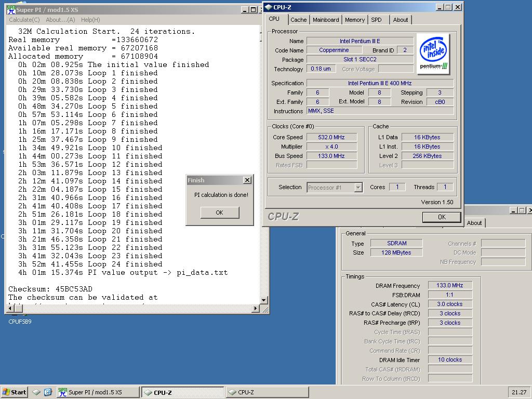Close the Finish dialog with X

point(247,180)
